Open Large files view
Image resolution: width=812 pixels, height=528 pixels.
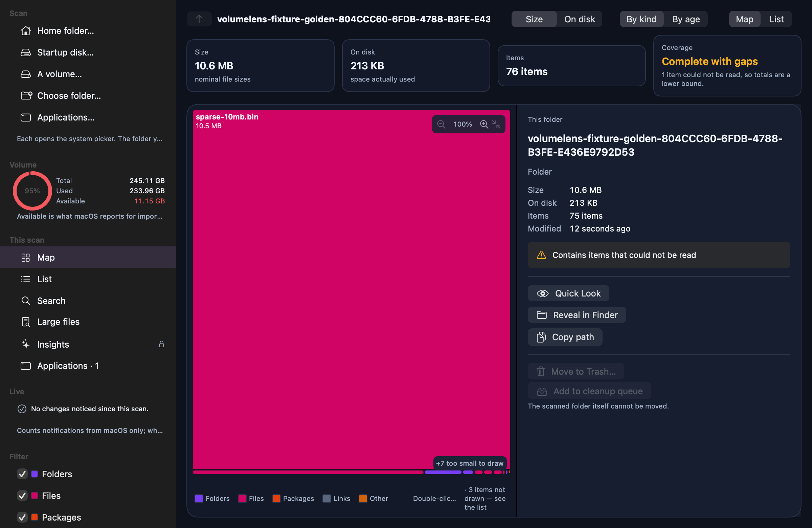[88, 322]
